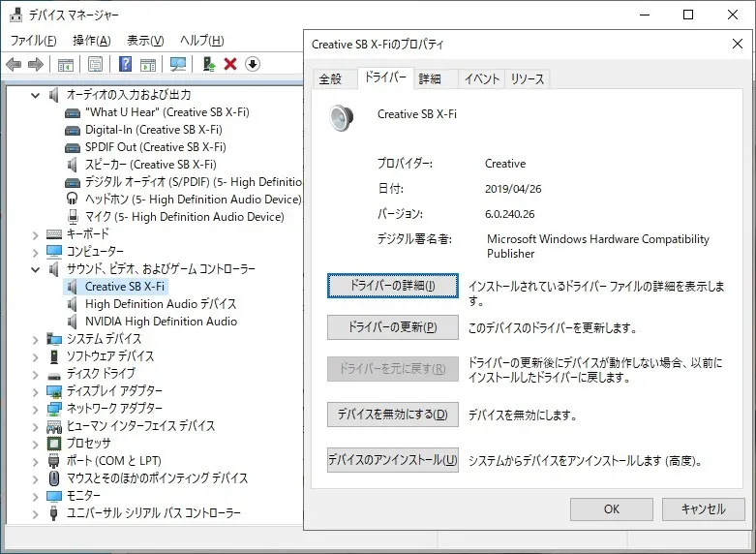
Task: Select Creative SB X-Fi in the device tree
Action: (125, 287)
